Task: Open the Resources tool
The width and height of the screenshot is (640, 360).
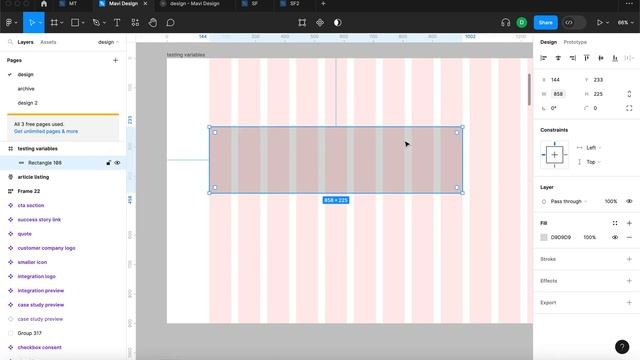Action: (135, 22)
